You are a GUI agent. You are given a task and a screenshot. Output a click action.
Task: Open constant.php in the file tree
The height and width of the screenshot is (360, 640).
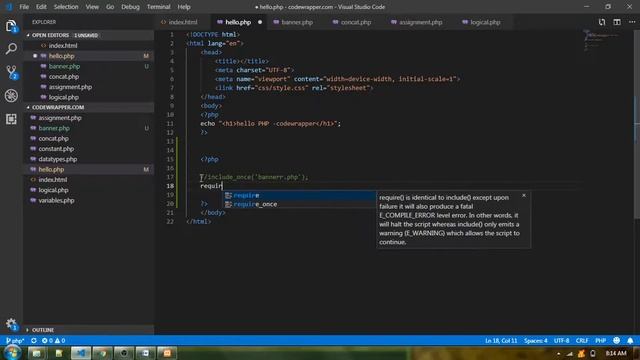(x=89, y=149)
